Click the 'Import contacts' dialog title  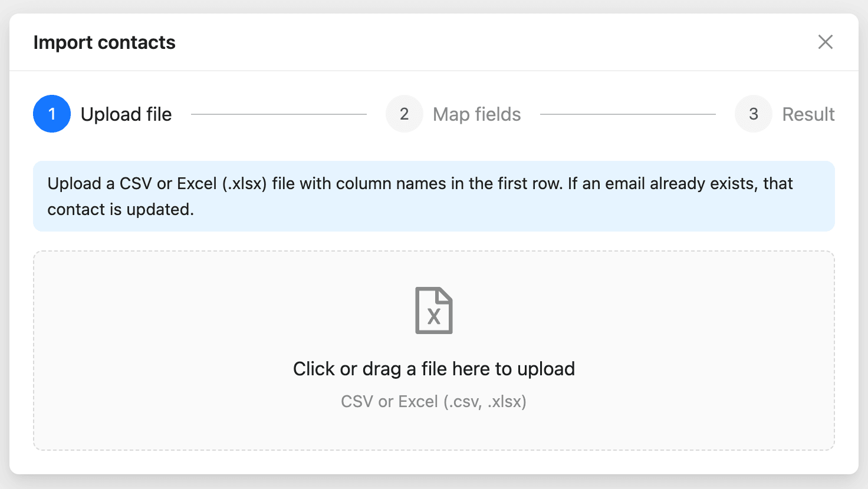104,42
